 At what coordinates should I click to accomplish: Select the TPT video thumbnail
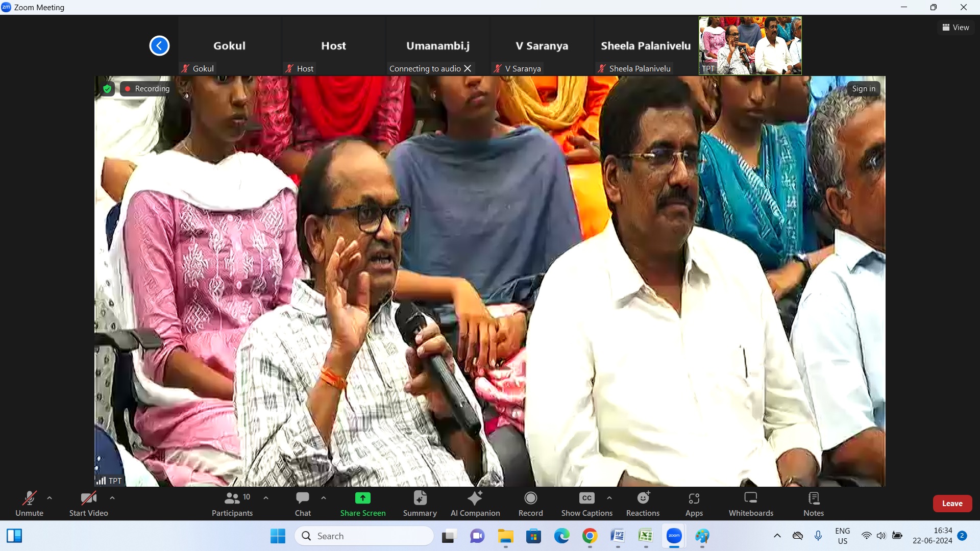(750, 45)
